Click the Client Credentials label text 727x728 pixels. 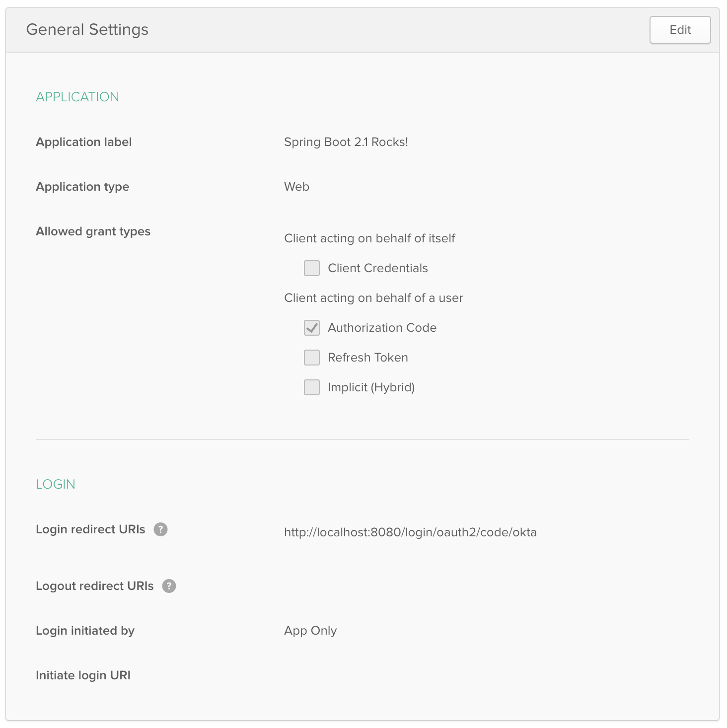[377, 268]
